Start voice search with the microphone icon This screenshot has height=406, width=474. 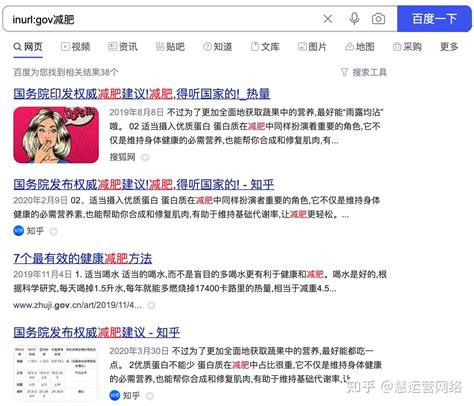[x=354, y=19]
